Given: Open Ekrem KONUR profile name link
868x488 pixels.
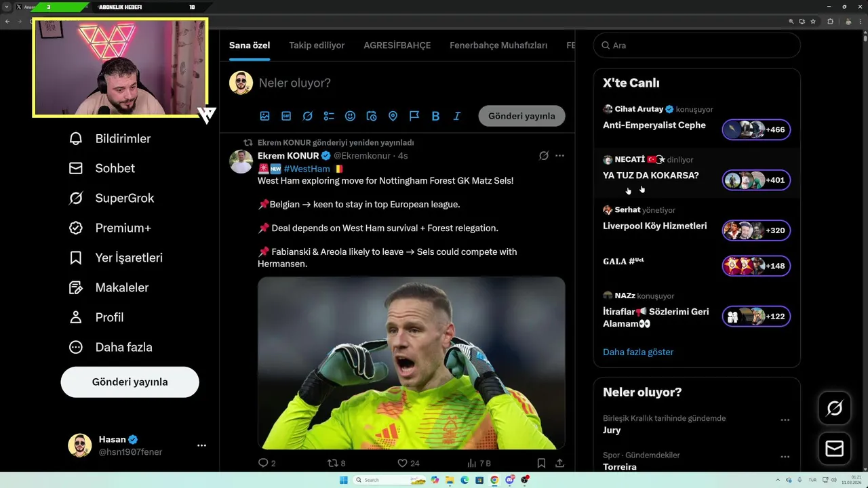Looking at the screenshot, I should (288, 156).
